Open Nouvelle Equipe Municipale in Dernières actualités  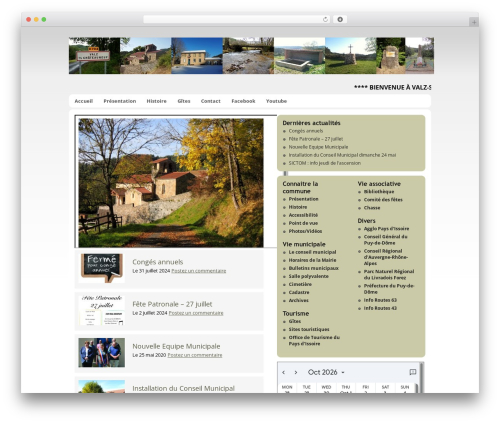(318, 147)
